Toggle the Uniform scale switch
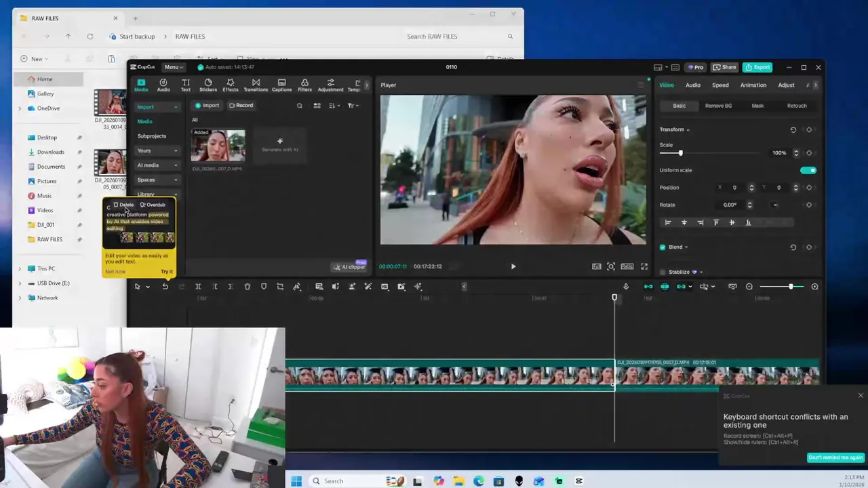868x488 pixels. (808, 170)
